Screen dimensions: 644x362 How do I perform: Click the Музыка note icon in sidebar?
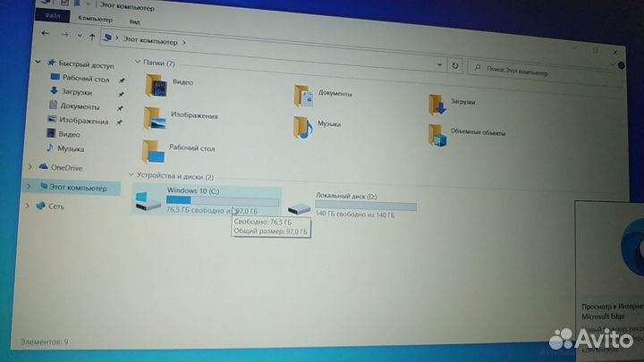[50, 147]
